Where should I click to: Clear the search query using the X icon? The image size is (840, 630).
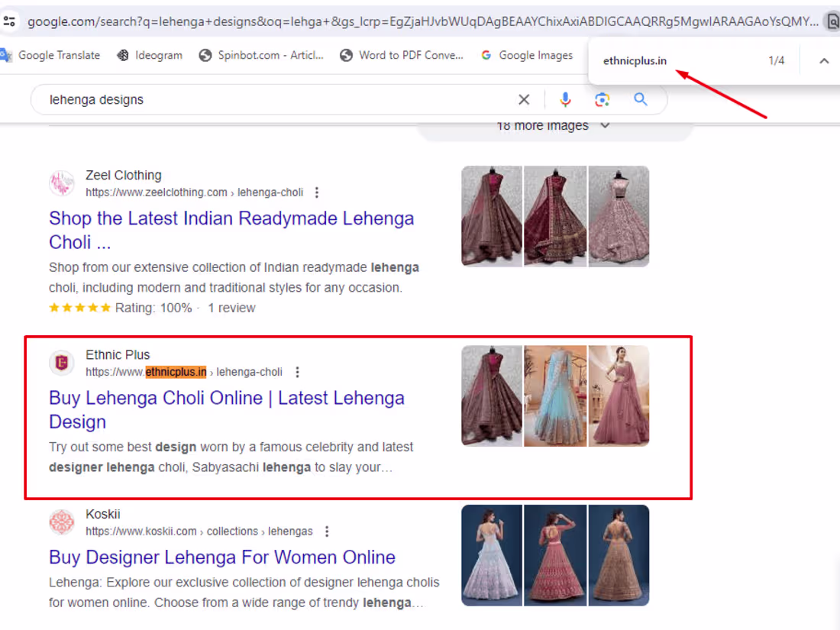[524, 99]
